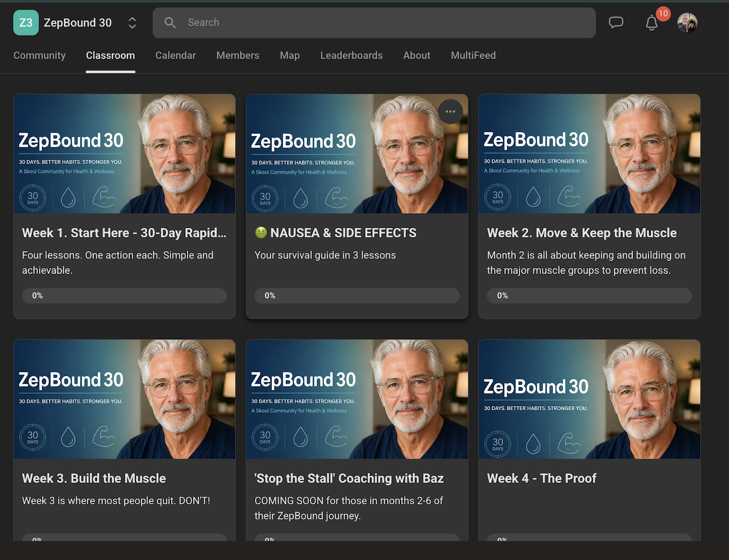
Task: Click the Z3 community logo badge
Action: click(26, 22)
